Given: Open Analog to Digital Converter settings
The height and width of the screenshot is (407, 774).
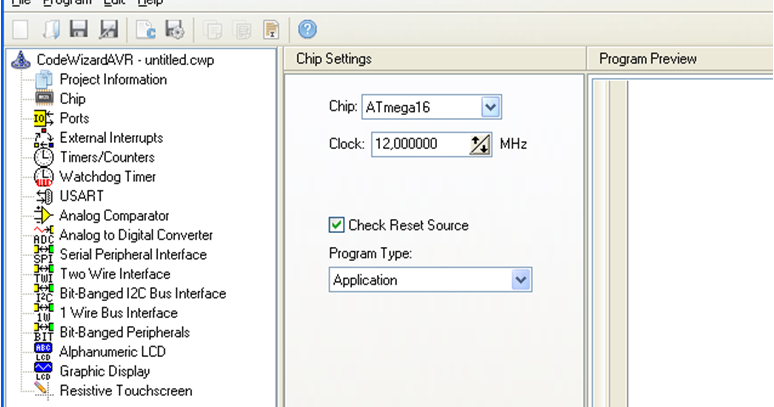Looking at the screenshot, I should [x=136, y=235].
